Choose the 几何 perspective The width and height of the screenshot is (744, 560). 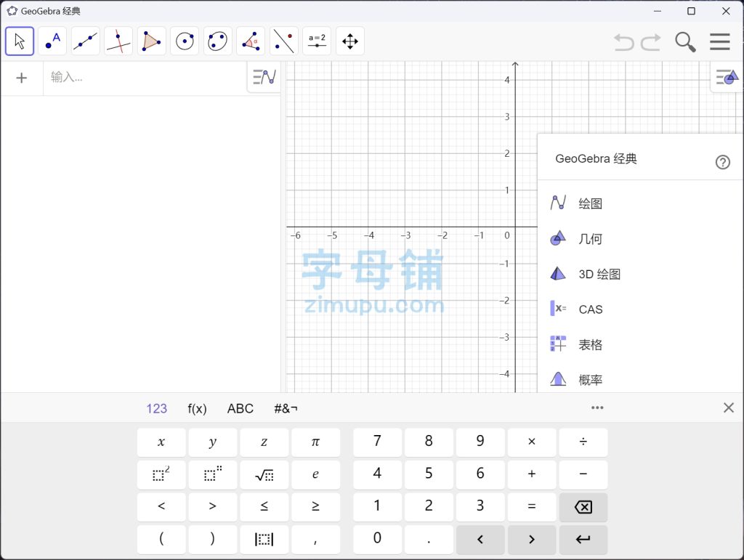coord(641,238)
